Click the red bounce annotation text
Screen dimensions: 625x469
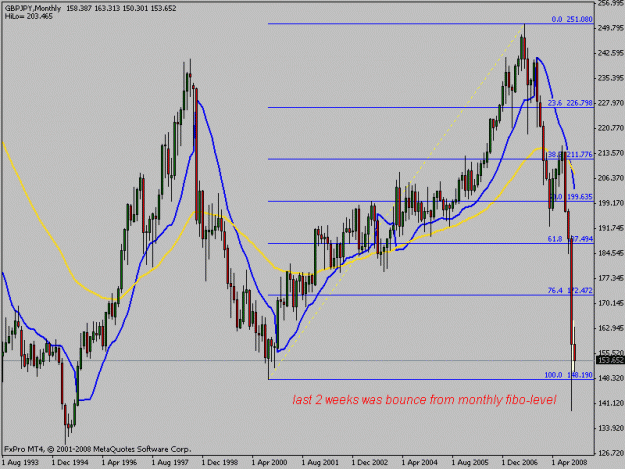[424, 400]
